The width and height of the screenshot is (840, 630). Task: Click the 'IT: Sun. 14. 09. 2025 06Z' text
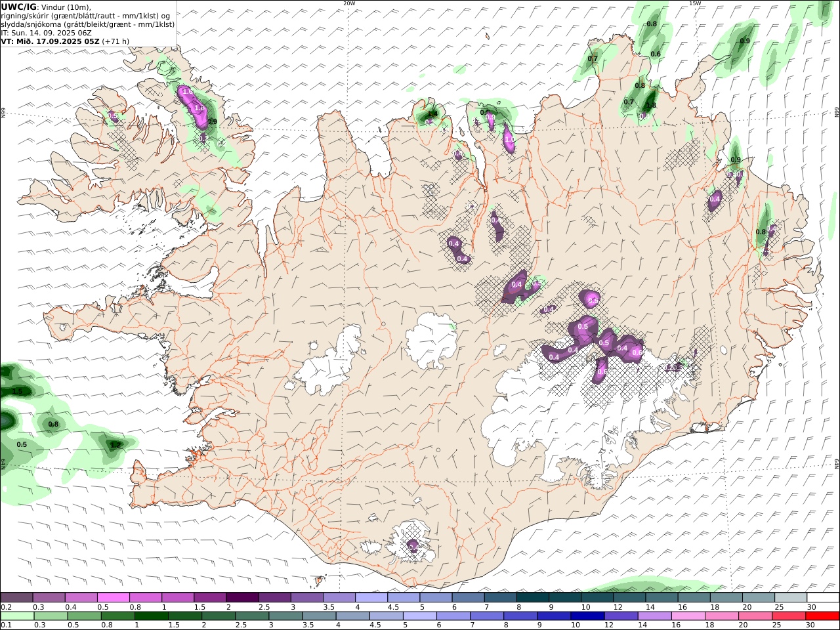tap(46, 33)
